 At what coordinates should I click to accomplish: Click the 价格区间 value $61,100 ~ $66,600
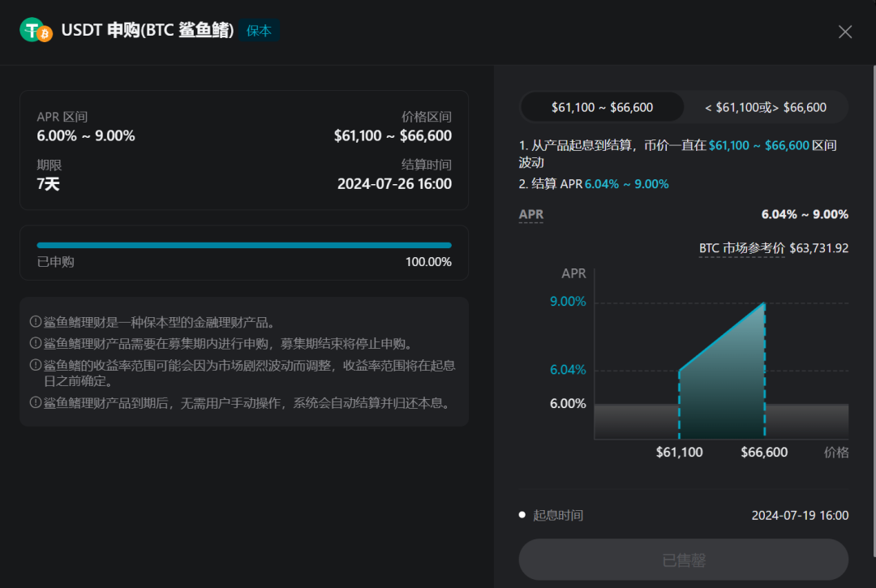pos(393,135)
